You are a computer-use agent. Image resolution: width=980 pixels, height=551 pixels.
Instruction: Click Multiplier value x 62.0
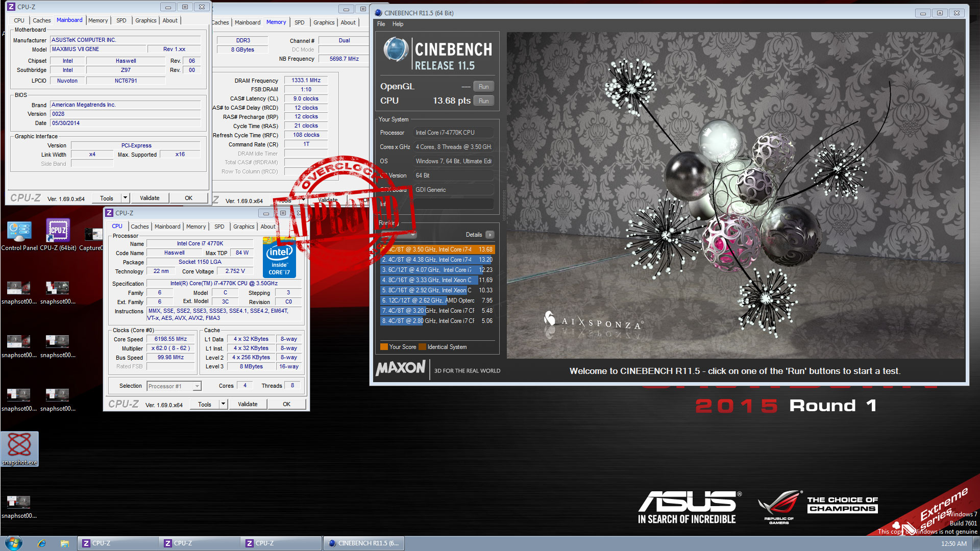click(170, 348)
